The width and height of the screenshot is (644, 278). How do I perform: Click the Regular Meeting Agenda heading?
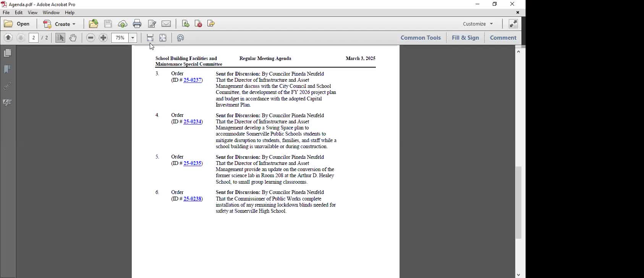click(x=265, y=58)
